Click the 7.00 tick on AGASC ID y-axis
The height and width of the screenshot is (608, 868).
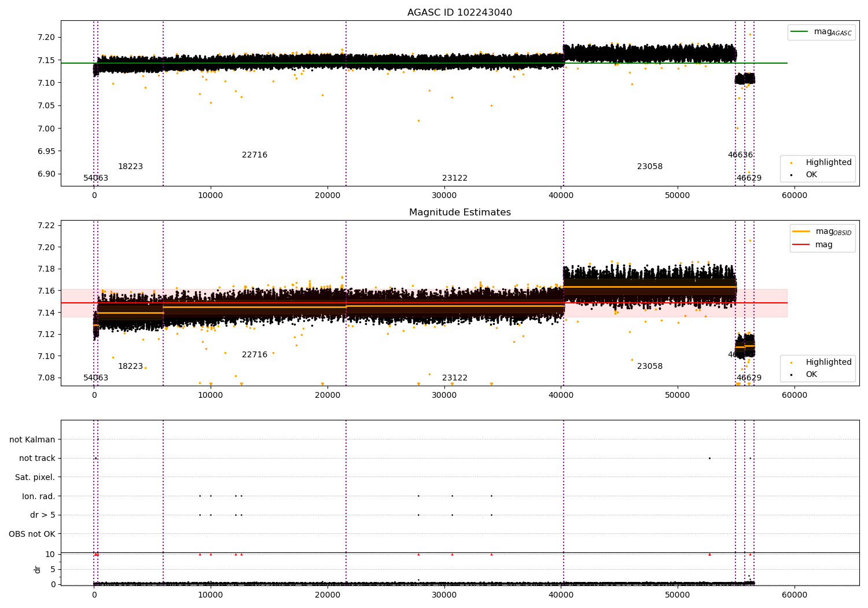pos(46,129)
